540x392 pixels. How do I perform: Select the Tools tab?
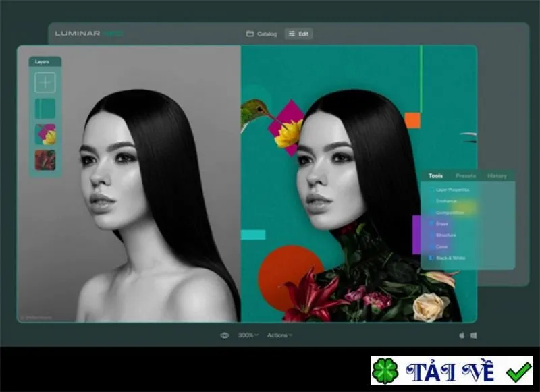[435, 176]
